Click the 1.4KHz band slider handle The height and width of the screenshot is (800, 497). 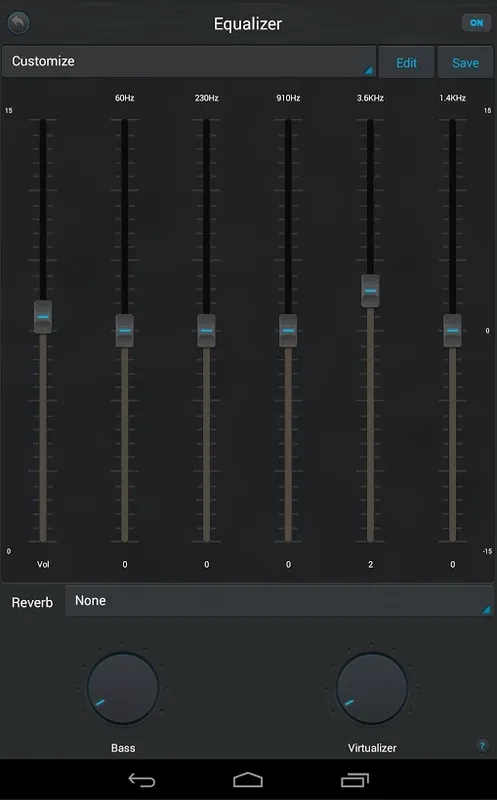pyautogui.click(x=452, y=331)
